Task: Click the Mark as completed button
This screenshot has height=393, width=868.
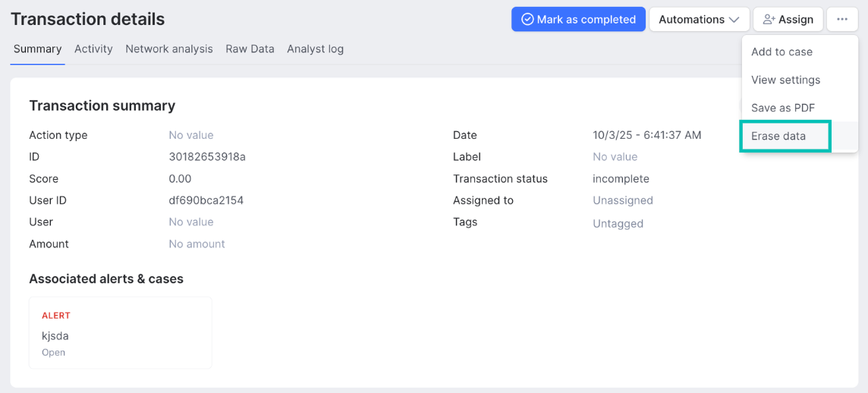Action: (x=578, y=20)
